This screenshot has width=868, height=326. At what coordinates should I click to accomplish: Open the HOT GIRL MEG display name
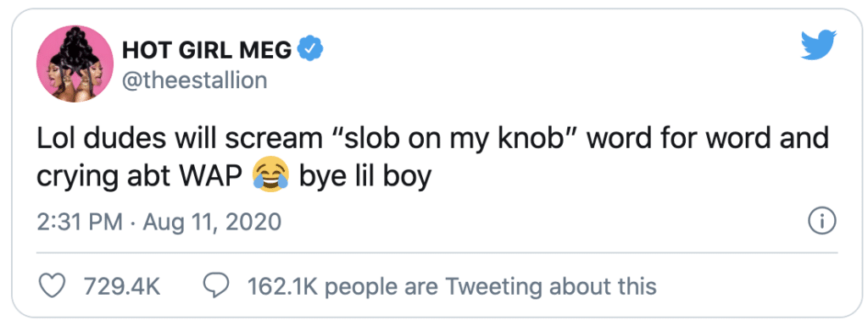206,51
